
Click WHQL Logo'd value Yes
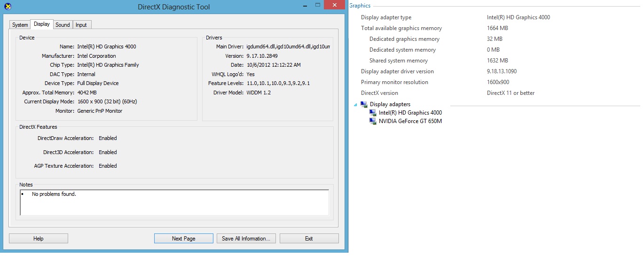[251, 74]
